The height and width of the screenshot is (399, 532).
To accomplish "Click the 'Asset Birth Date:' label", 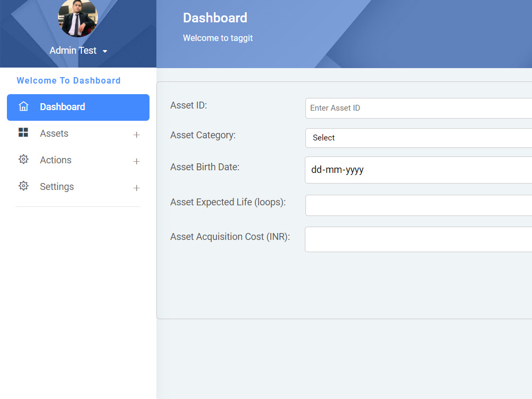I will (x=205, y=167).
